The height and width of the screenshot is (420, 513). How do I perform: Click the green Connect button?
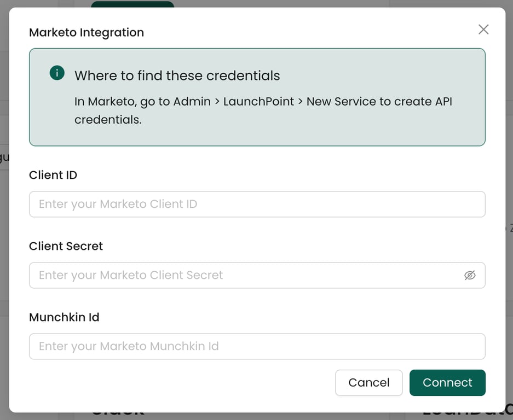[447, 382]
